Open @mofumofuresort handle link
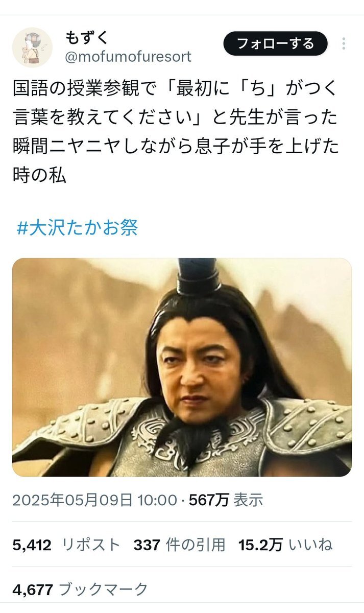Viewport: 364px width, 613px height. point(128,57)
